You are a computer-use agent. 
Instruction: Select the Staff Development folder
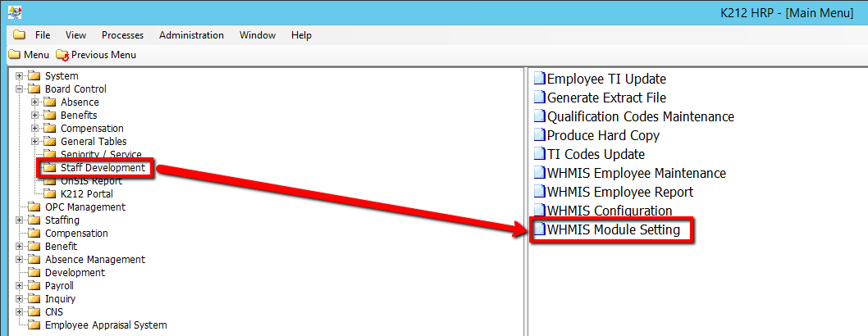(x=103, y=168)
